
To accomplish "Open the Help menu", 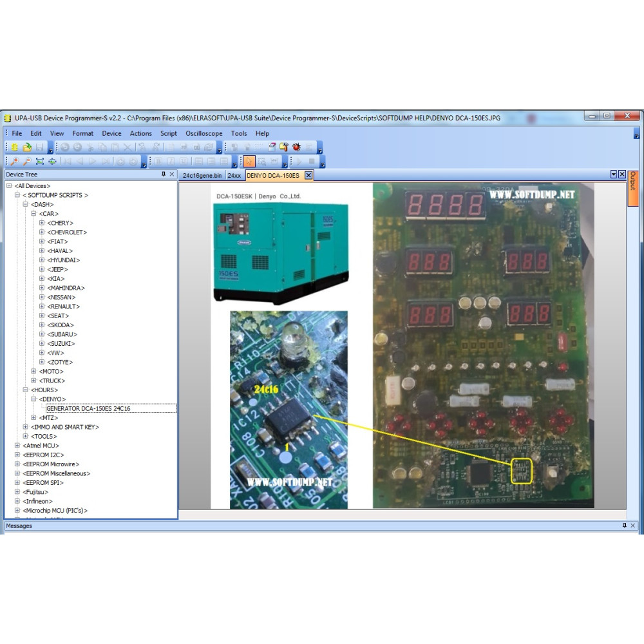I will pyautogui.click(x=262, y=133).
